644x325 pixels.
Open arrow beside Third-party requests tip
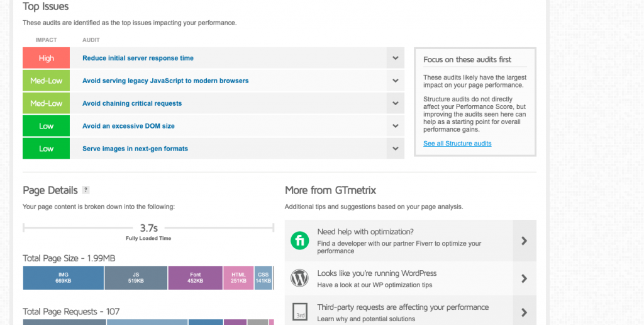tap(525, 312)
